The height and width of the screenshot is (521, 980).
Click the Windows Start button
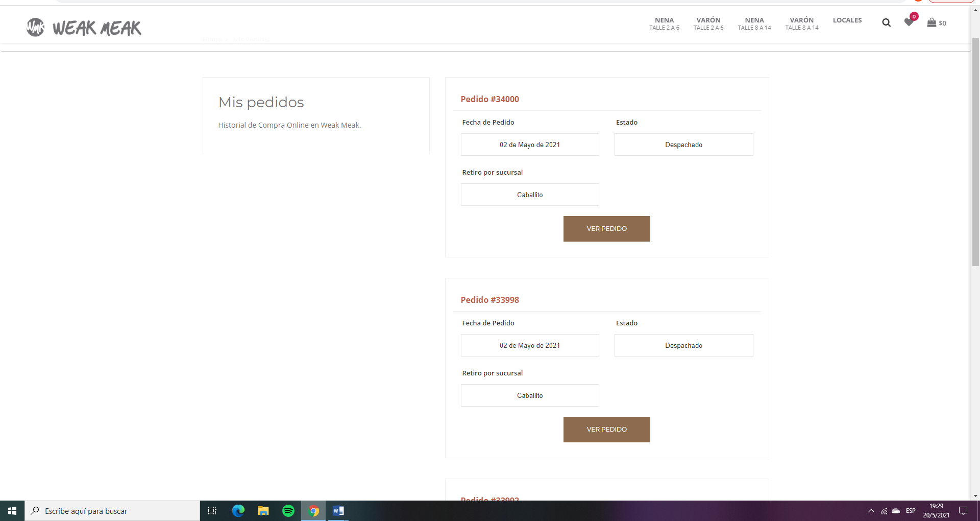[x=12, y=511]
